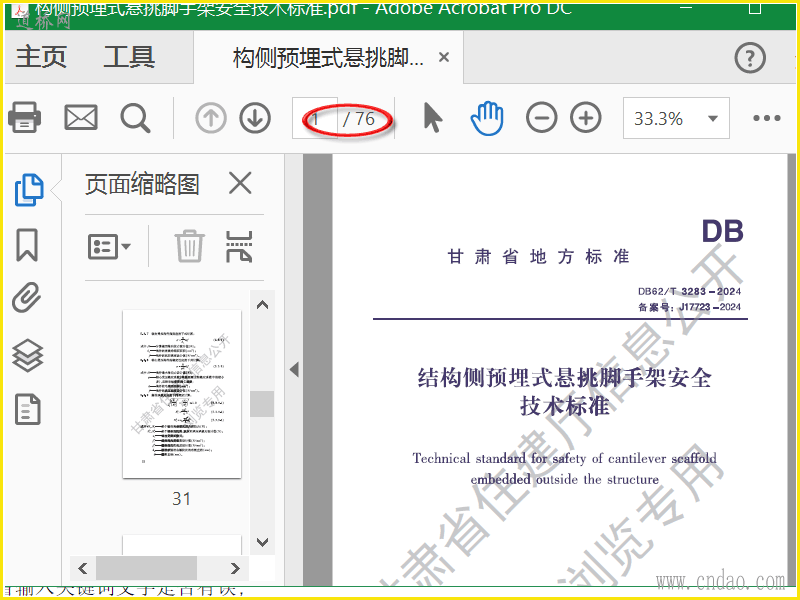Choose the Selection arrow tool

tap(433, 118)
